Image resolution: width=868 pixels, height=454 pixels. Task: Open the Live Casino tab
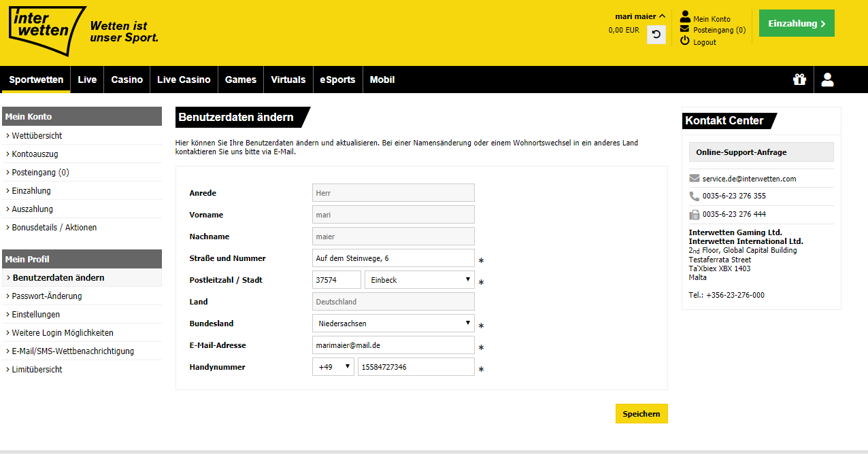(x=184, y=80)
